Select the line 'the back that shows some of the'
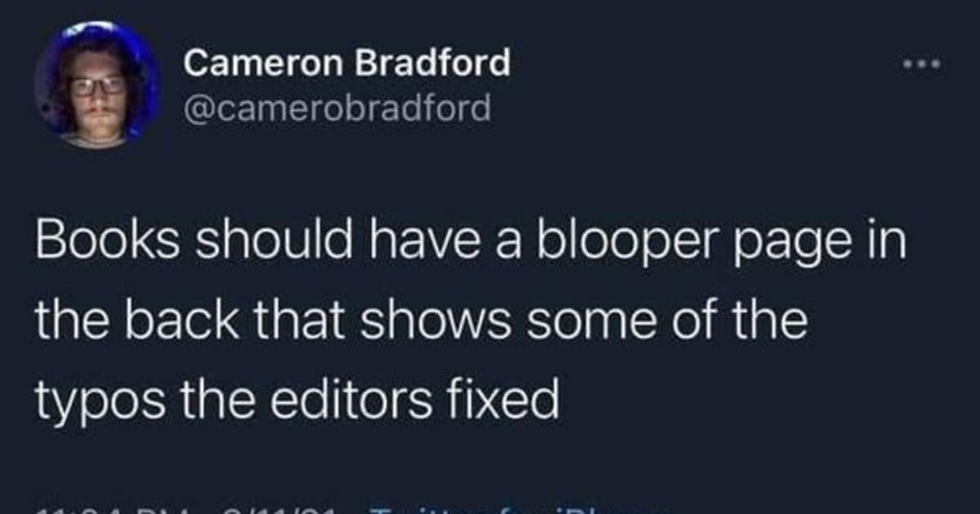The height and width of the screenshot is (514, 980). click(x=420, y=322)
